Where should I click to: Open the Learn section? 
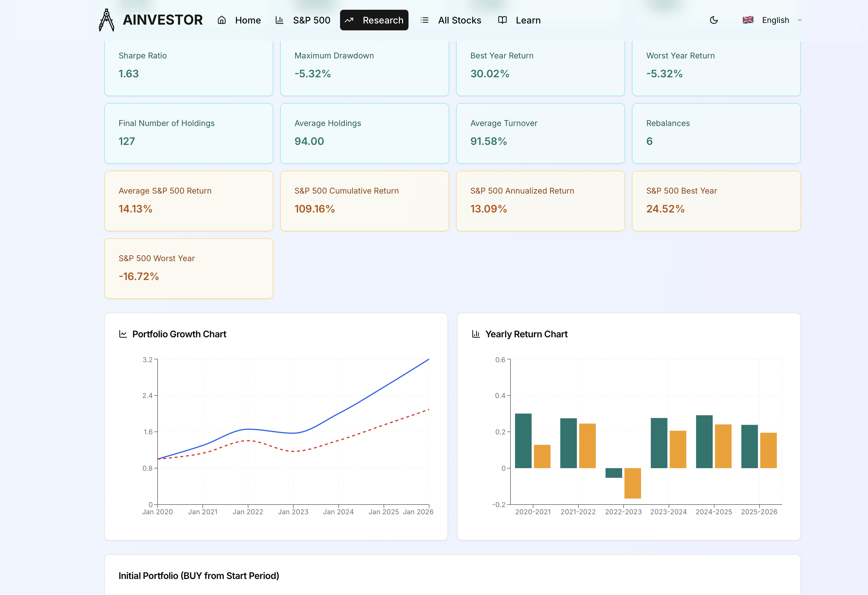[520, 20]
